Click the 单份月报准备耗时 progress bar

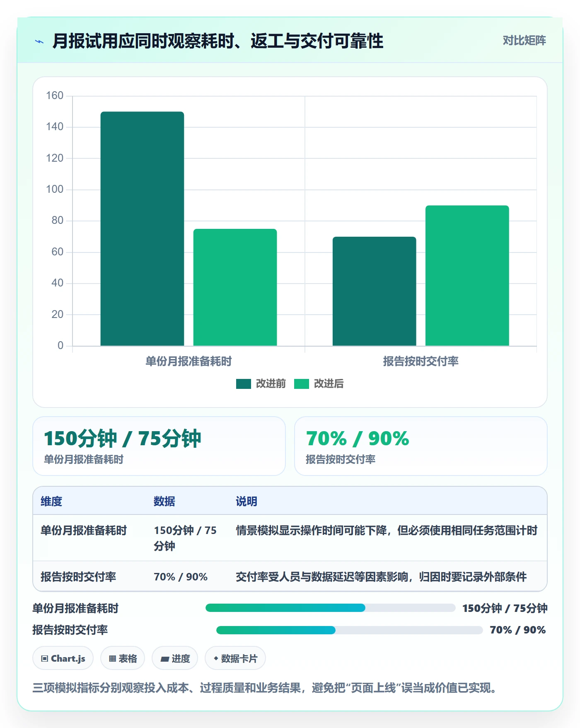[x=331, y=608]
